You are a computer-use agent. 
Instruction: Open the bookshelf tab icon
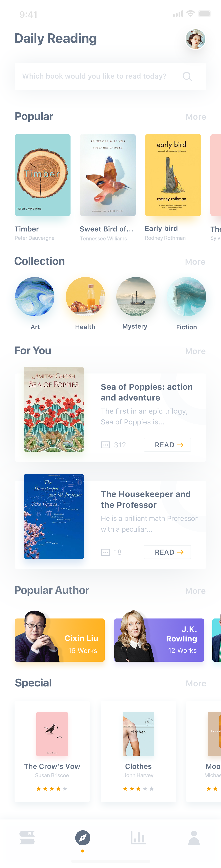pyautogui.click(x=27, y=838)
